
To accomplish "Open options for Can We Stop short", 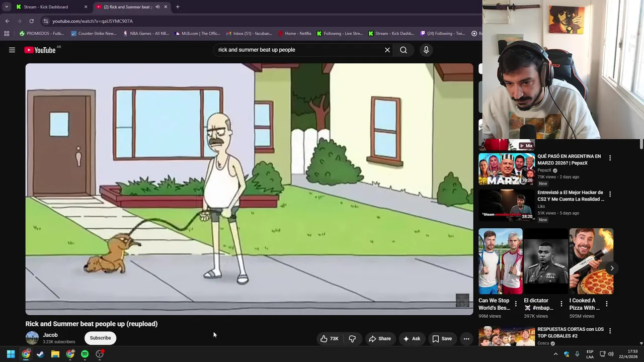I will pos(516,304).
